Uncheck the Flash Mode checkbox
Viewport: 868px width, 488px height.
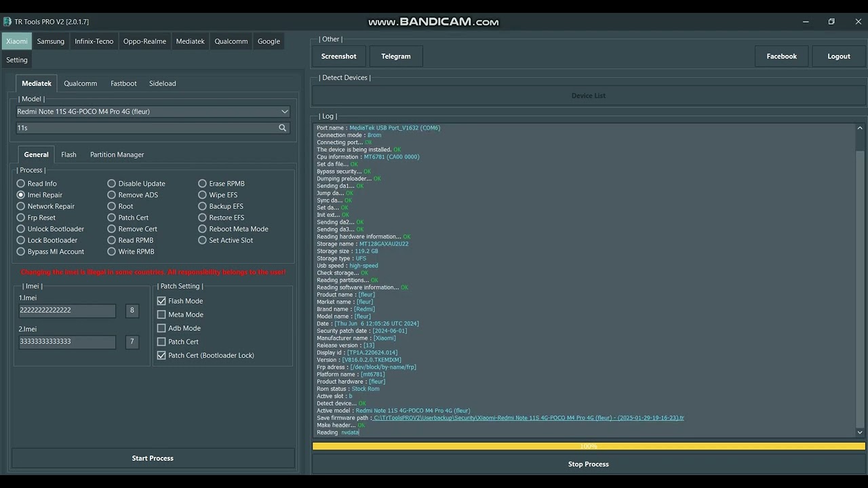pos(161,301)
